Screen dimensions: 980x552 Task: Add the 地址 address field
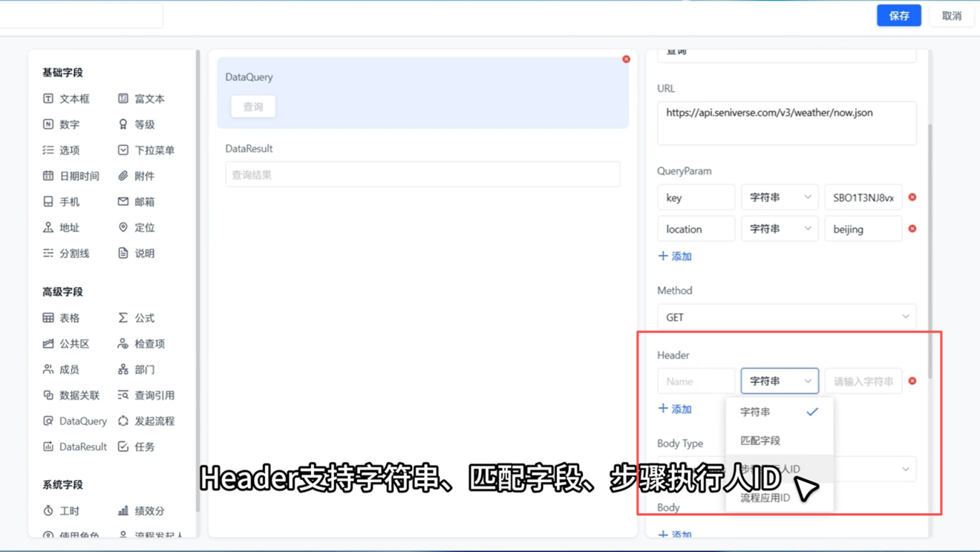pos(61,228)
